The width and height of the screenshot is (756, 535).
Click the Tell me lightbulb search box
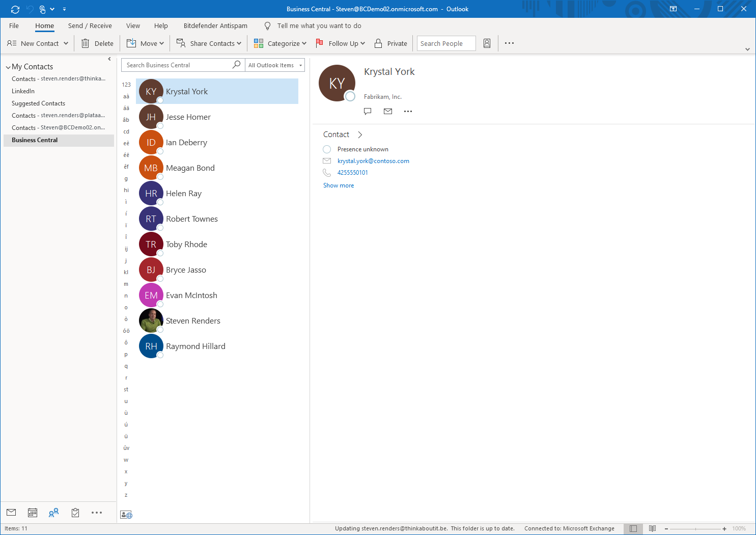pos(313,25)
